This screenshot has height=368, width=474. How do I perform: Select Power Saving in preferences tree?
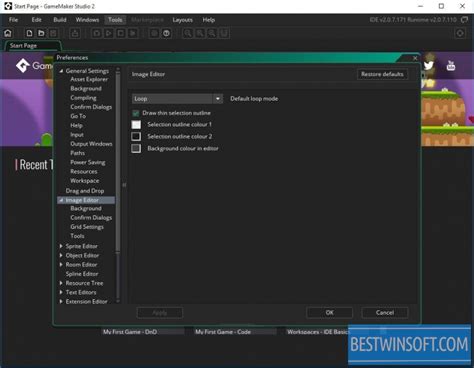(x=88, y=162)
